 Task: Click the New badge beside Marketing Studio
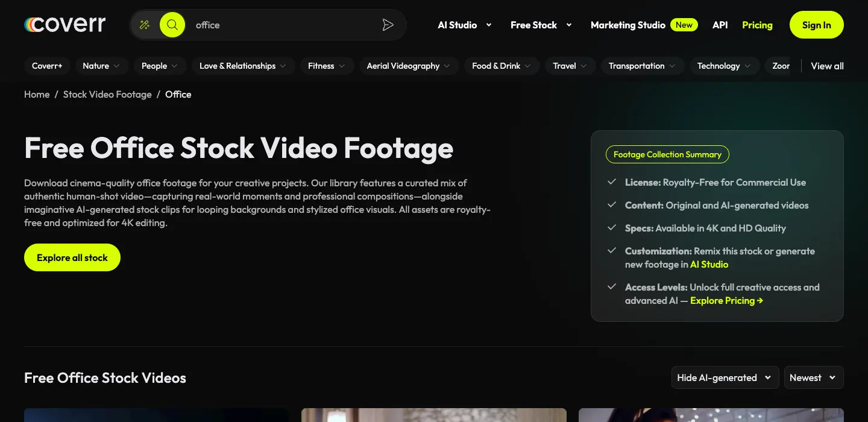pyautogui.click(x=684, y=25)
